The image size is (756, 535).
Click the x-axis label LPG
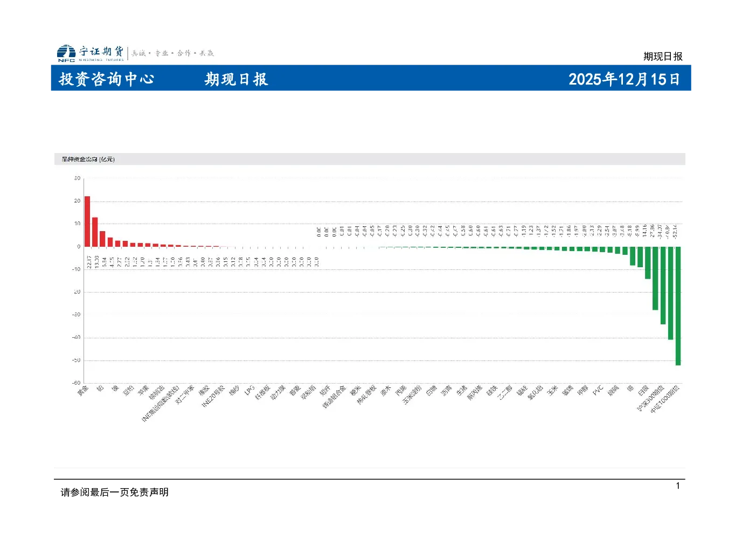(249, 391)
